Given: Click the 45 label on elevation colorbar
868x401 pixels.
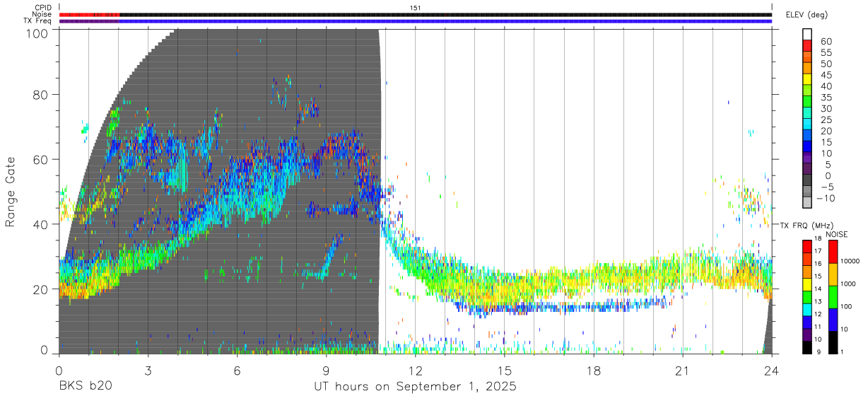Looking at the screenshot, I should (825, 75).
